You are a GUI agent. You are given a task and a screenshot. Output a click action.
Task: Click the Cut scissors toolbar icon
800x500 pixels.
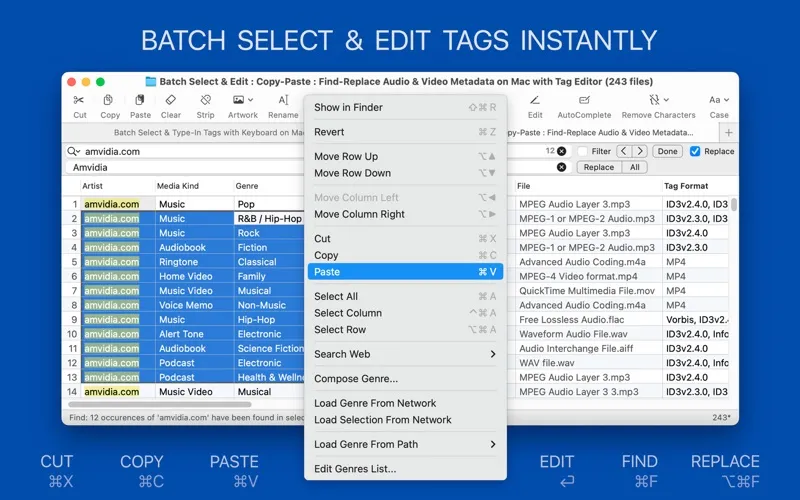79,100
